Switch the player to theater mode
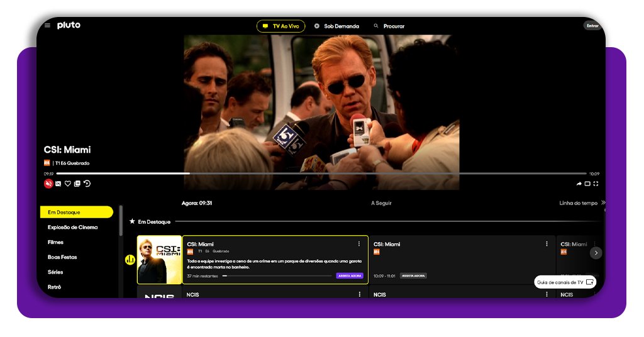 click(587, 184)
